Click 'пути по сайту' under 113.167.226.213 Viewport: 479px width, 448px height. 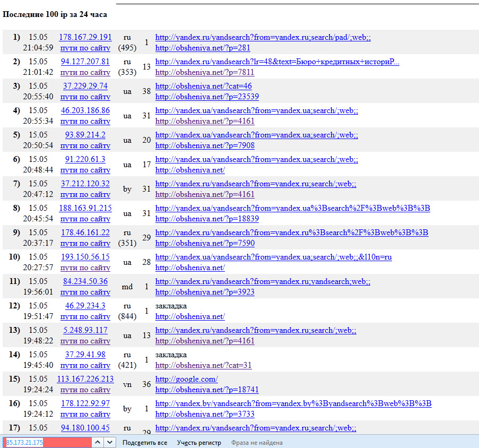click(x=85, y=391)
